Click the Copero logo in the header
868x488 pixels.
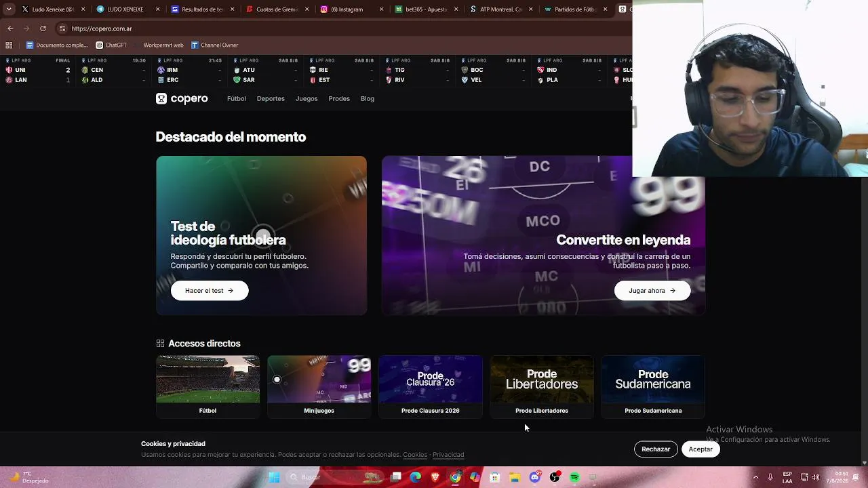point(182,99)
